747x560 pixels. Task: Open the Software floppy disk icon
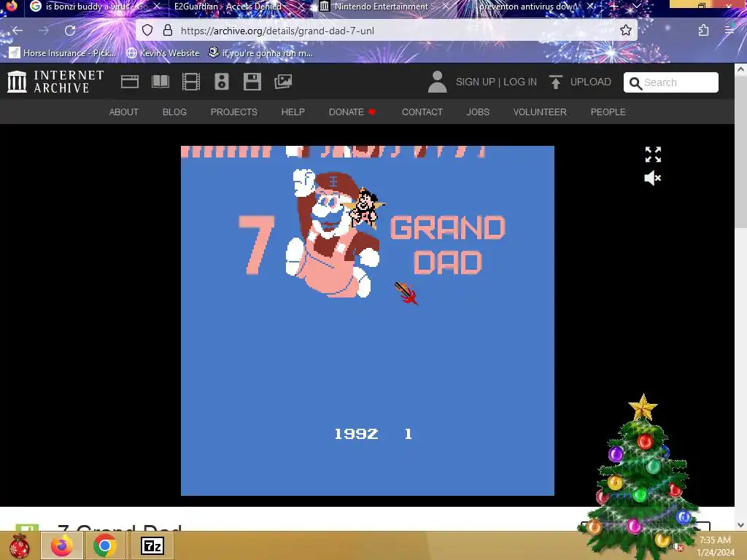click(252, 82)
